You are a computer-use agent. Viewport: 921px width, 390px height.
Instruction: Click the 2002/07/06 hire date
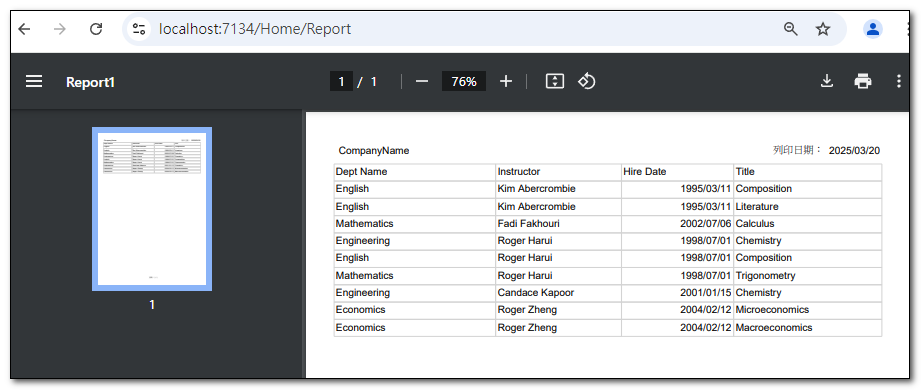point(706,224)
